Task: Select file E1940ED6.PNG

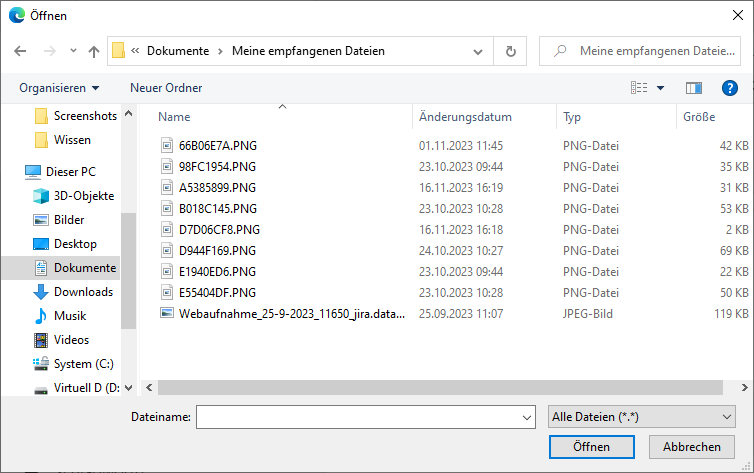Action: click(x=217, y=272)
